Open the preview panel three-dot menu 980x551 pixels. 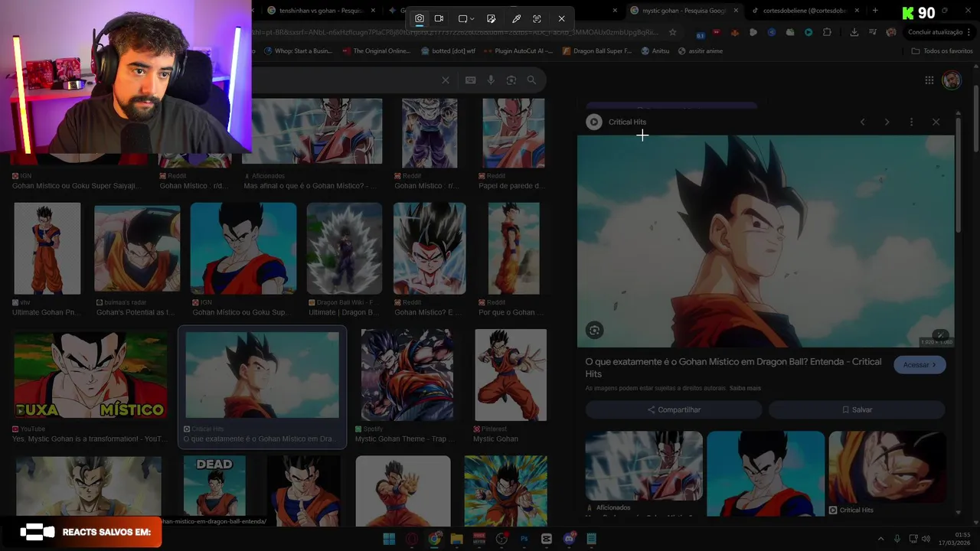coord(911,122)
